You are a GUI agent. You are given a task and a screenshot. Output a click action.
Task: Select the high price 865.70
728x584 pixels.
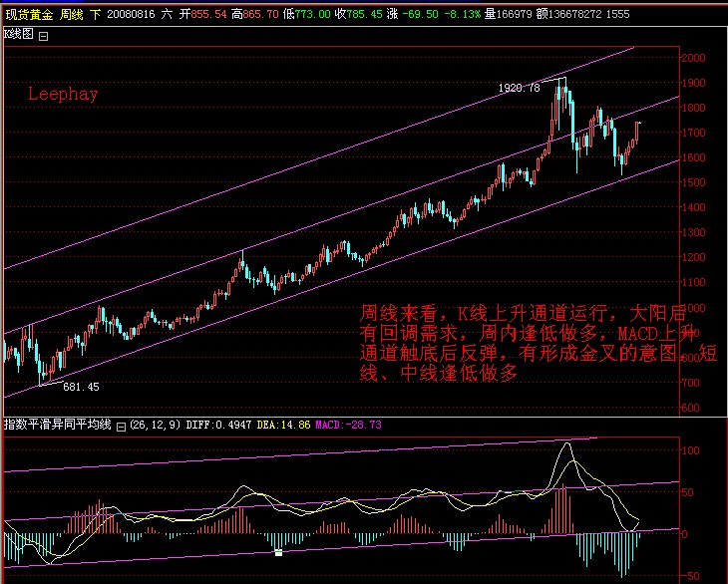click(260, 14)
